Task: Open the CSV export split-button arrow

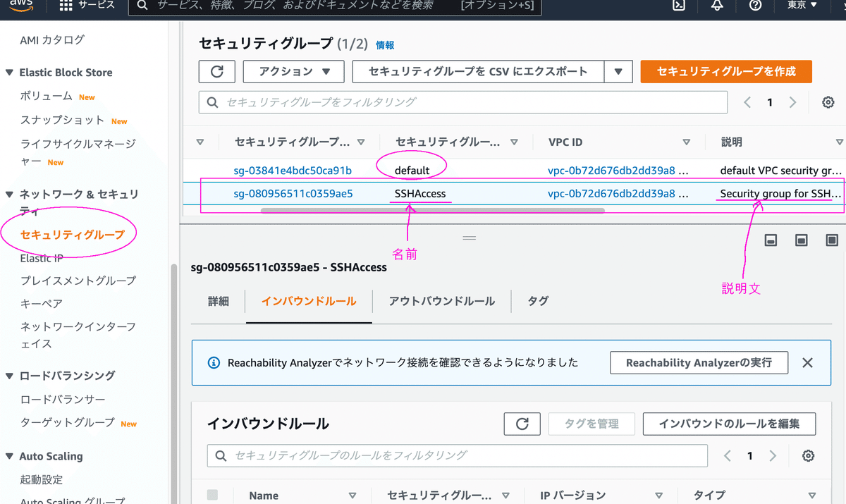Action: click(x=618, y=71)
